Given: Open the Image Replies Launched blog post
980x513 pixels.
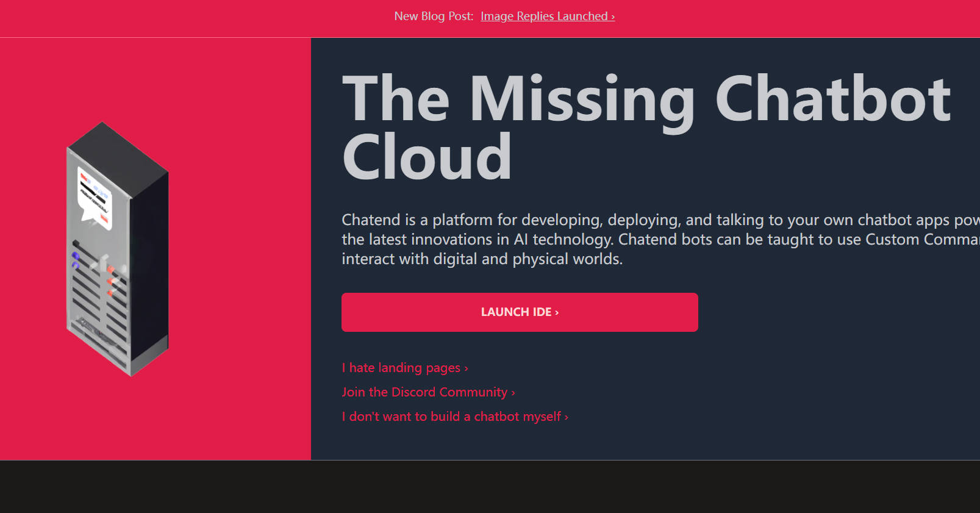Looking at the screenshot, I should coord(547,16).
